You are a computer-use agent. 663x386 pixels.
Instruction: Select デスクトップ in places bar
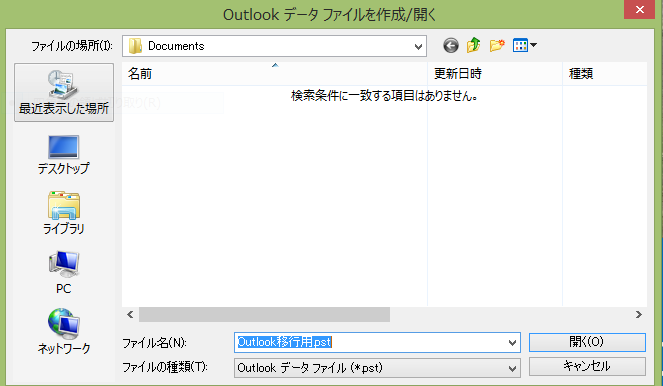tap(63, 155)
